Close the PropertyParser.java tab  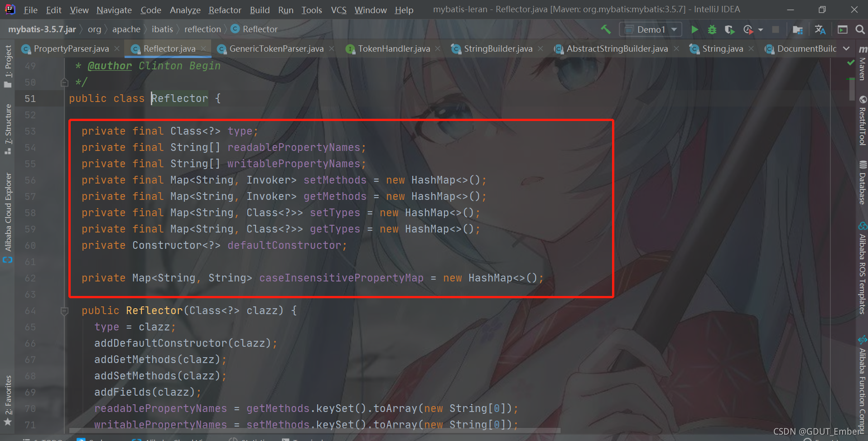[x=117, y=48]
